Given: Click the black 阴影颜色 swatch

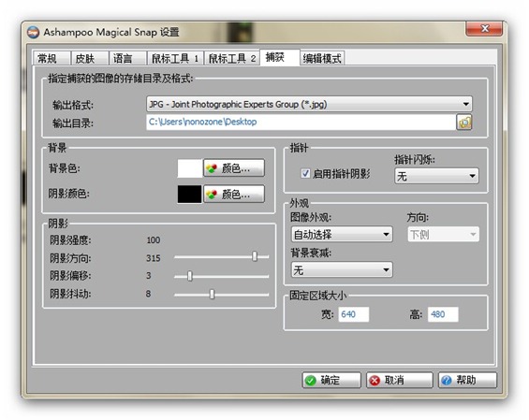Looking at the screenshot, I should point(190,195).
